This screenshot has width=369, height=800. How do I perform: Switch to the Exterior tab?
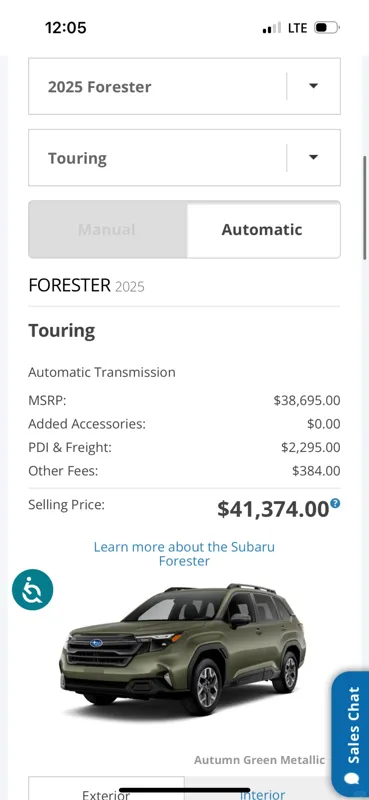pyautogui.click(x=106, y=789)
